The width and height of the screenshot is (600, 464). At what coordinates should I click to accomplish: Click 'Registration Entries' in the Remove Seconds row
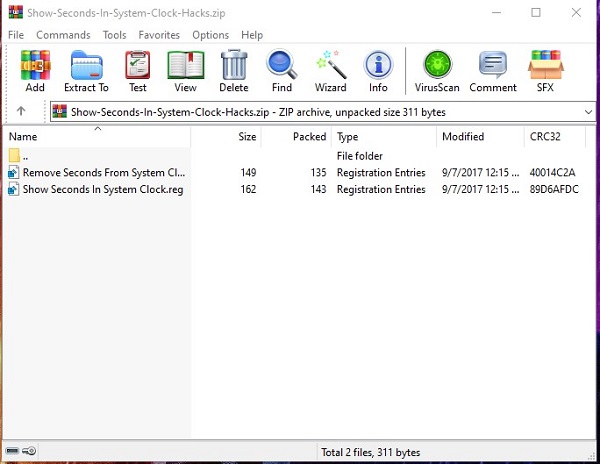click(381, 173)
